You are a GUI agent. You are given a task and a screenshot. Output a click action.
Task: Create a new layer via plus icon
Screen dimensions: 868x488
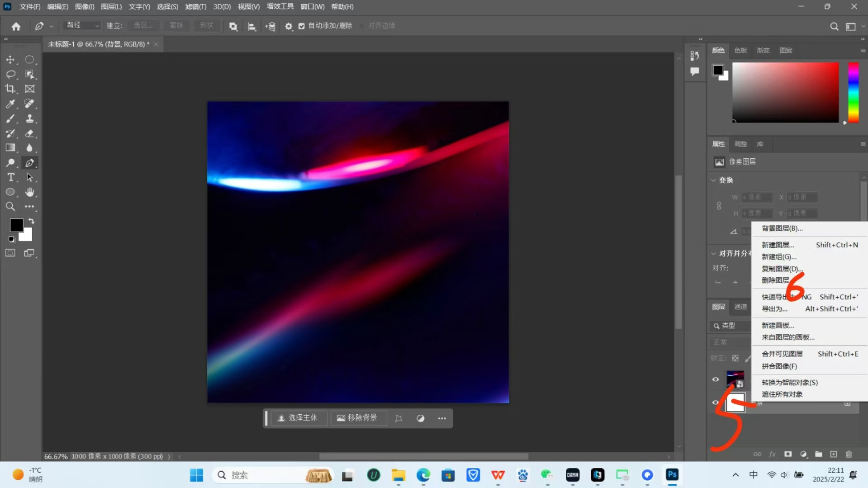834,454
